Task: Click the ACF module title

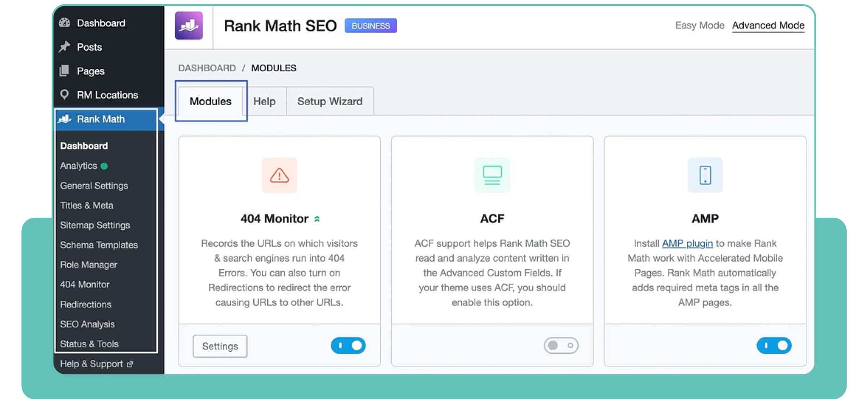Action: (492, 219)
